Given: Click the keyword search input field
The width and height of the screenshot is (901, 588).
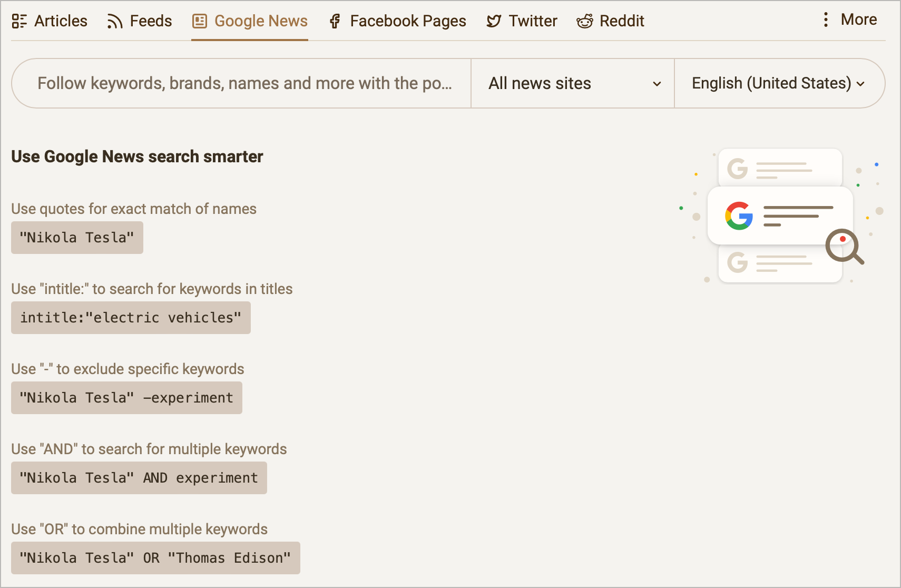Looking at the screenshot, I should [x=241, y=83].
